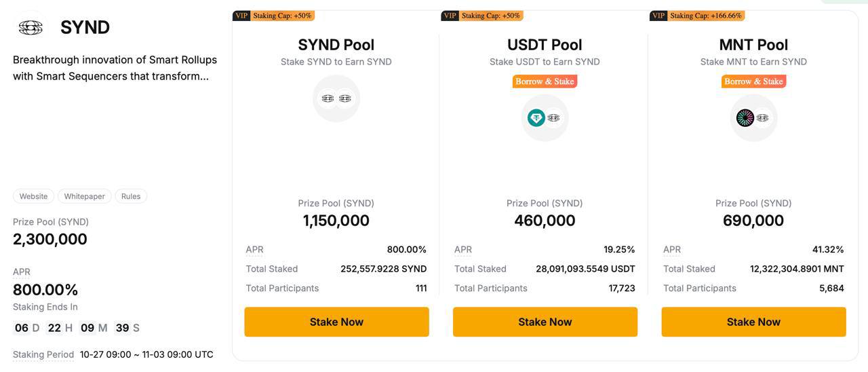The width and height of the screenshot is (868, 372).
Task: Click the Staking Period label
Action: (43, 354)
